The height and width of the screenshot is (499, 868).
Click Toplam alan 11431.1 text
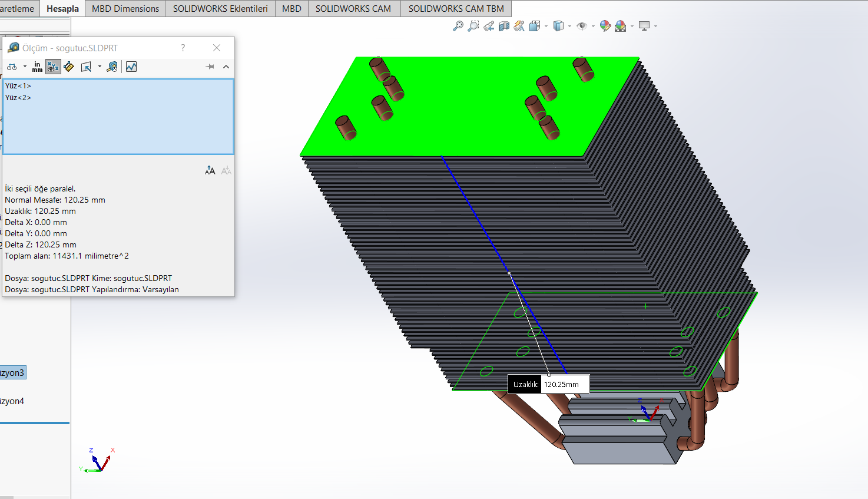click(x=67, y=256)
